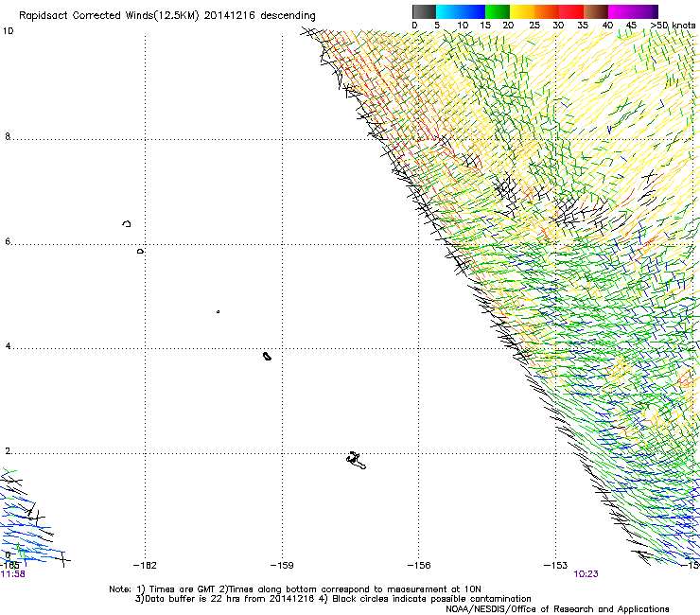This screenshot has height=615, width=700.
Task: Click the note line starting 'Note: 1) Times are GMT'
Action: 294,589
